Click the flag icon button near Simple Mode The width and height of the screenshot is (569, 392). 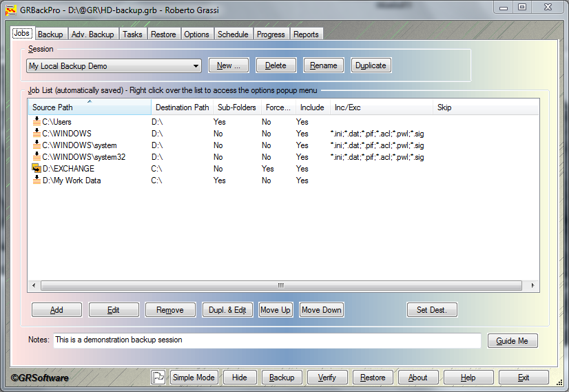coord(158,377)
